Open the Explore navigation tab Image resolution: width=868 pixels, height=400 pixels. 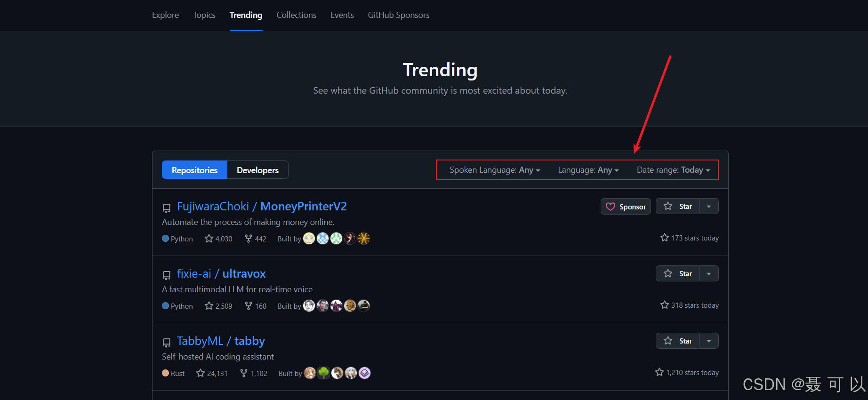point(165,15)
